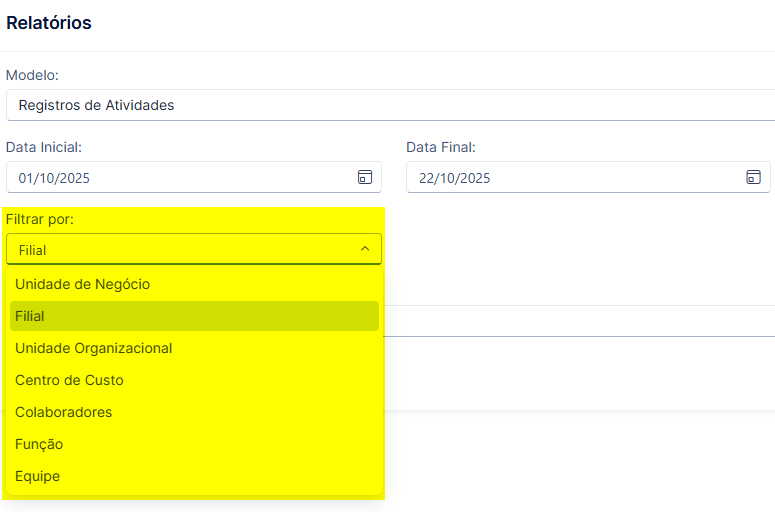Image resolution: width=775 pixels, height=512 pixels.
Task: Click the 'Modelo:' field label
Action: pos(32,75)
